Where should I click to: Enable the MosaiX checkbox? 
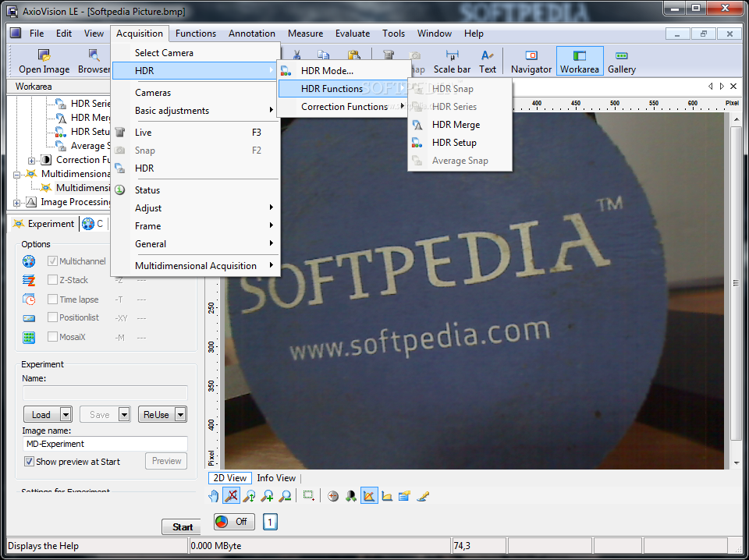coord(52,337)
